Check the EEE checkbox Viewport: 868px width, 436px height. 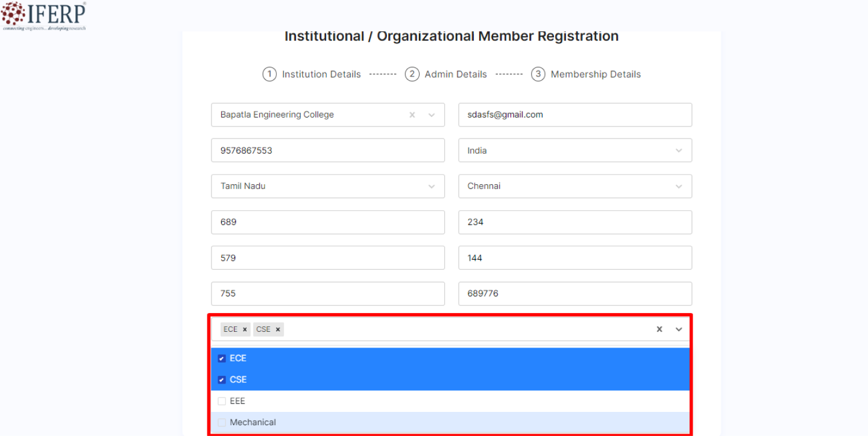point(222,400)
